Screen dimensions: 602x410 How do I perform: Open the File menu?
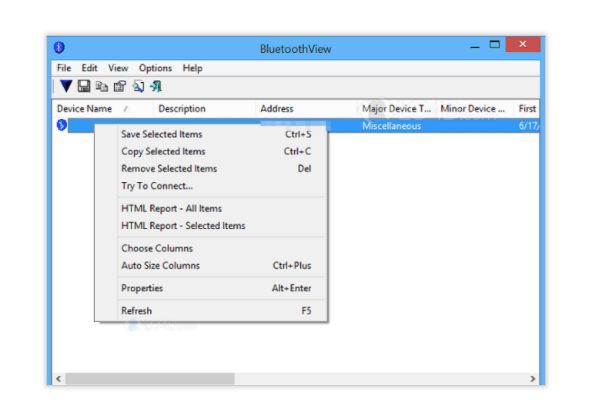pyautogui.click(x=64, y=68)
